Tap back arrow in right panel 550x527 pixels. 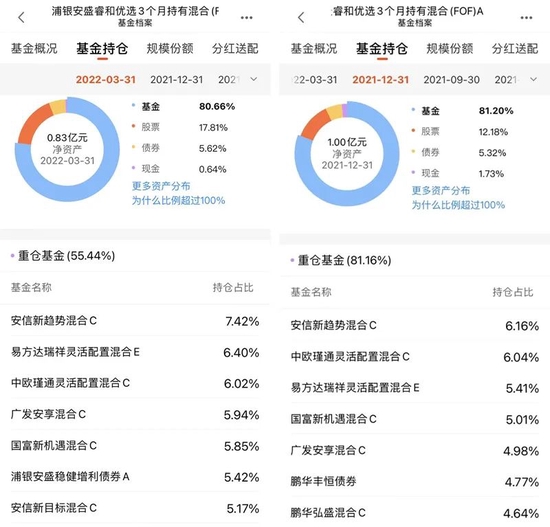301,17
